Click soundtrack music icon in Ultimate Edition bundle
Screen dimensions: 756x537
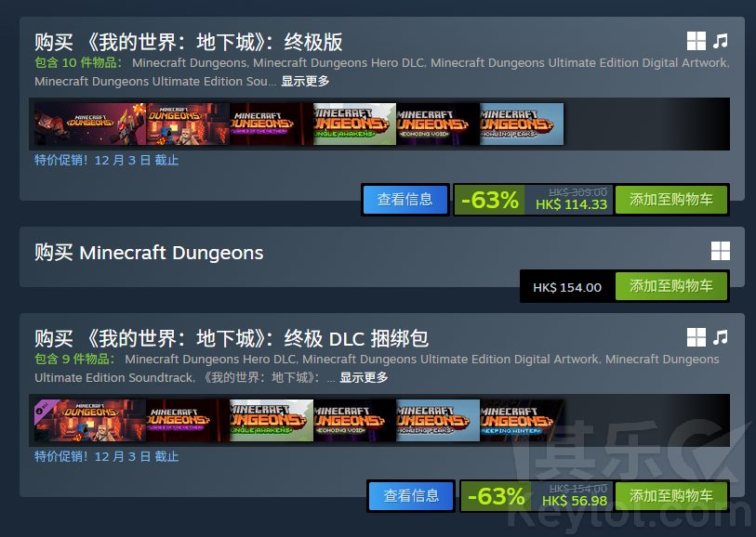pyautogui.click(x=721, y=42)
